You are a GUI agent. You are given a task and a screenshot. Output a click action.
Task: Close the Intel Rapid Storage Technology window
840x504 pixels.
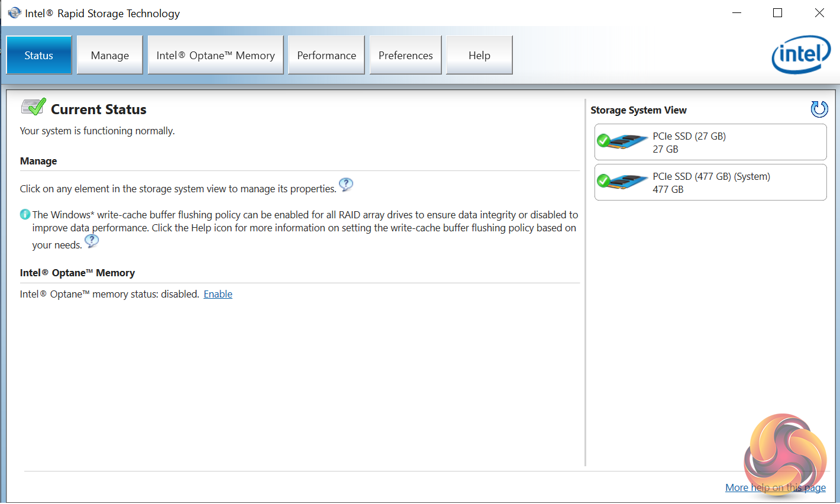coord(819,13)
